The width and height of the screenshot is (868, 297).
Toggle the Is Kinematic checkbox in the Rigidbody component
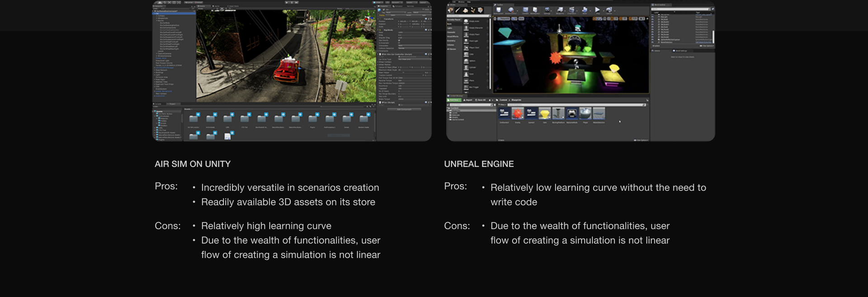pos(399,43)
